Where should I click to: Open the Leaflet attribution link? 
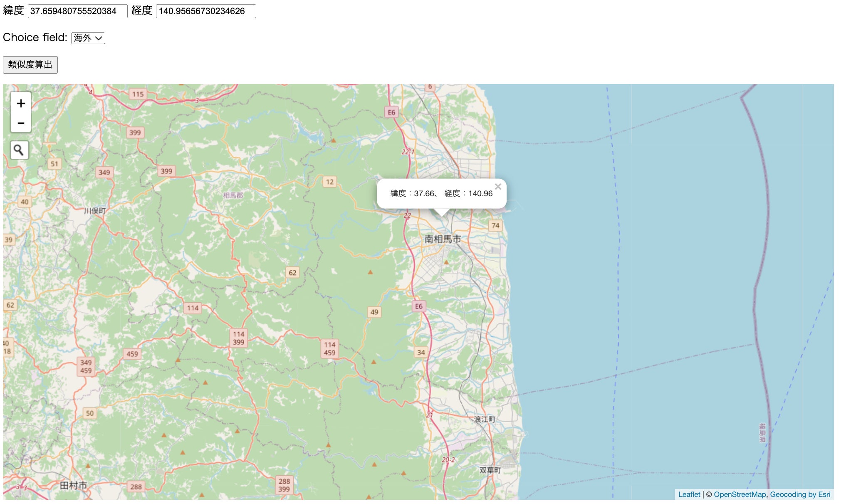(x=689, y=494)
